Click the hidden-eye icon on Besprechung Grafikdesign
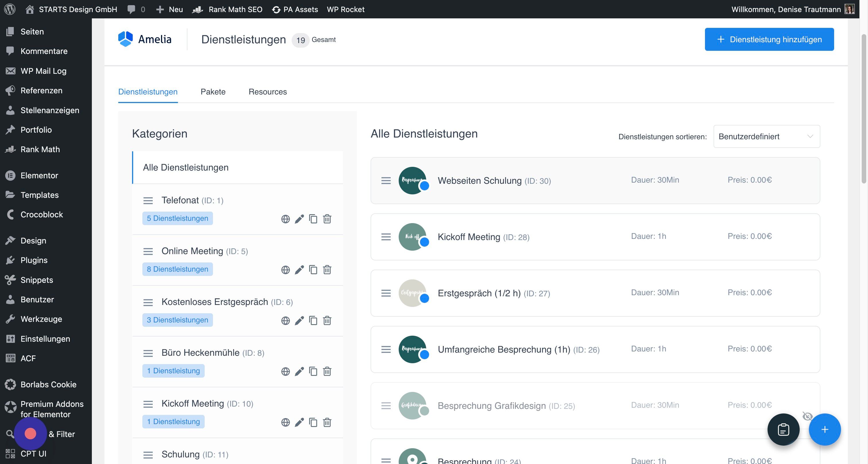 [807, 417]
